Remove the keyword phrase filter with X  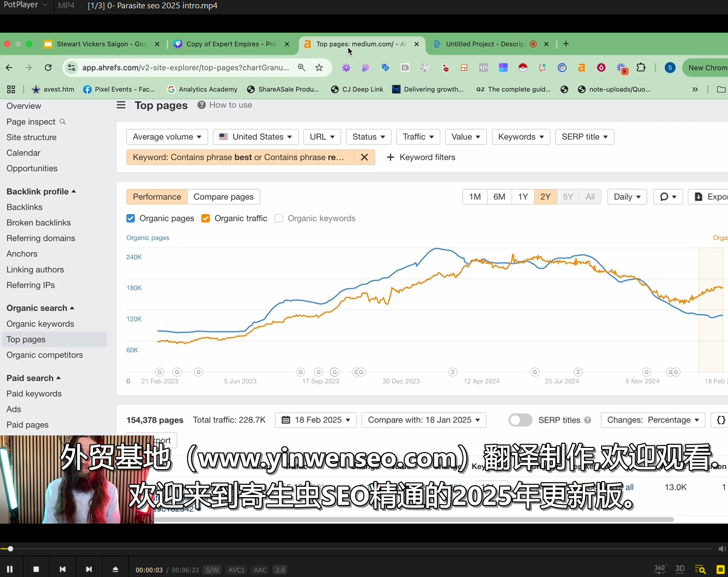pyautogui.click(x=364, y=157)
